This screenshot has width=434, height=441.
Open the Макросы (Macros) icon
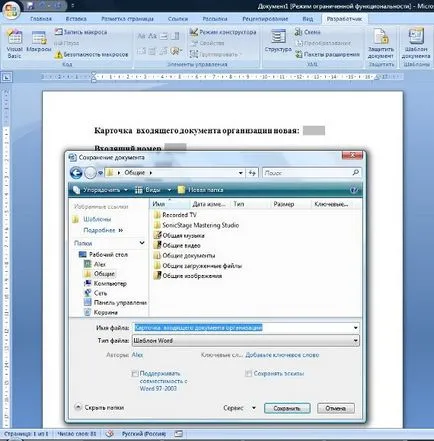pyautogui.click(x=39, y=41)
